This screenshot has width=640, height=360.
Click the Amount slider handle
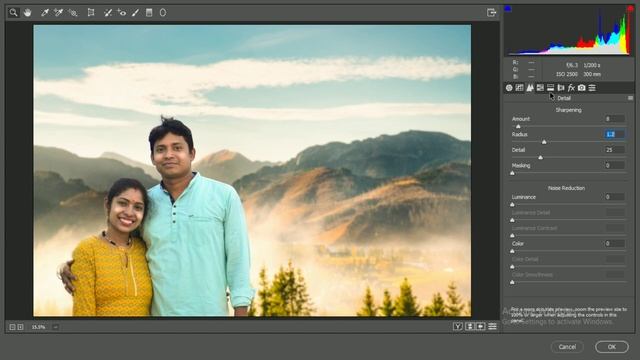point(518,127)
